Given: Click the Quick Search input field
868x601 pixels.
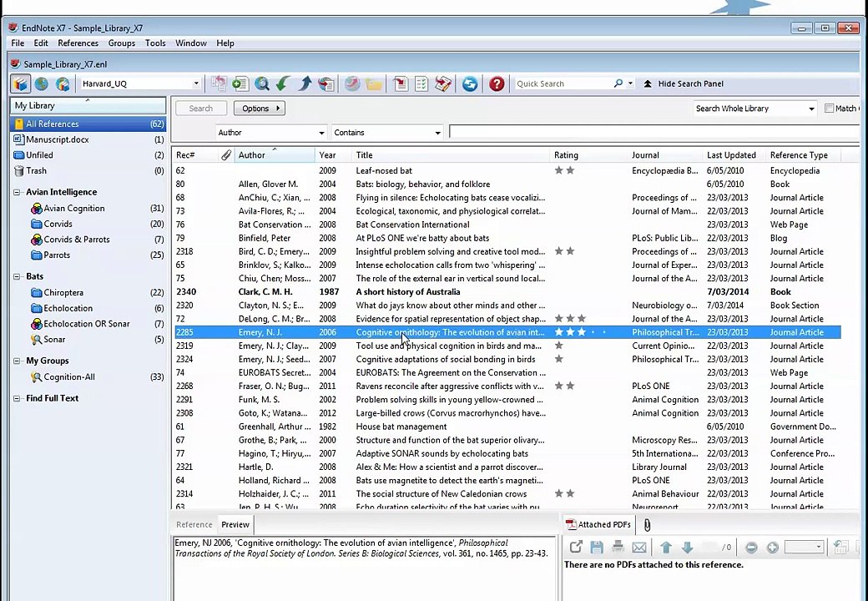Looking at the screenshot, I should [x=562, y=83].
